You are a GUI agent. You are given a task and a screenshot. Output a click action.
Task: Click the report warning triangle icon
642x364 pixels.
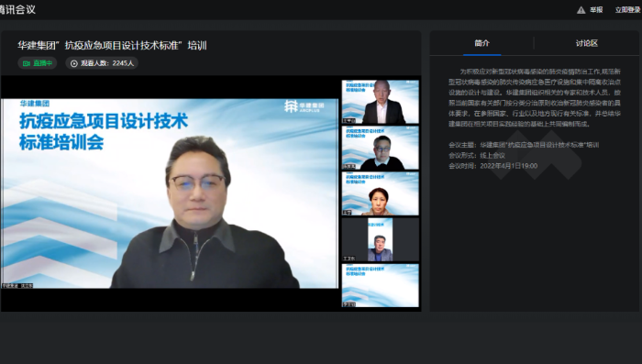[x=581, y=10]
